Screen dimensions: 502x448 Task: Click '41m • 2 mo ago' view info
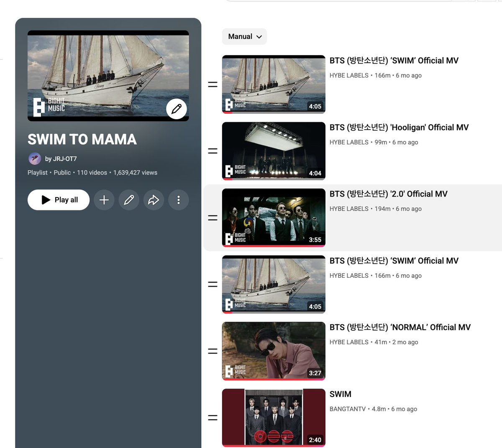click(x=397, y=342)
